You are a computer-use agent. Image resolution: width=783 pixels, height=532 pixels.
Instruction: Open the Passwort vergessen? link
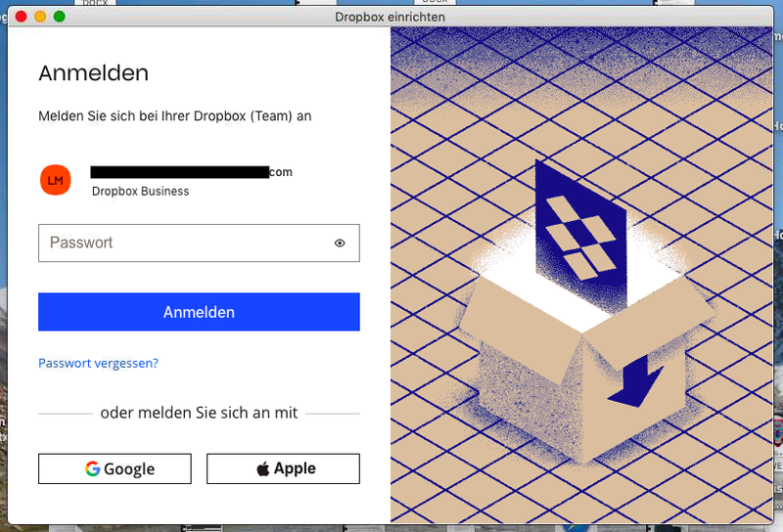click(x=99, y=363)
